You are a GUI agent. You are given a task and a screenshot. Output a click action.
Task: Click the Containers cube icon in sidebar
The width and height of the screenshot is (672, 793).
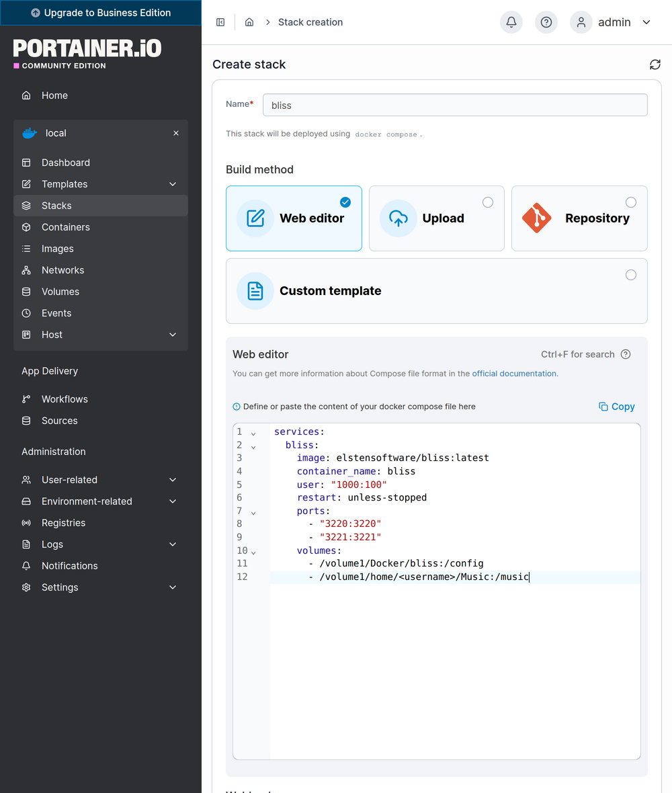(x=26, y=228)
